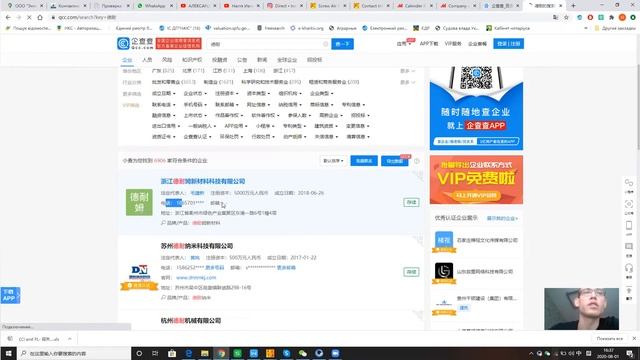Open Task View on the taskbar

coord(155,353)
